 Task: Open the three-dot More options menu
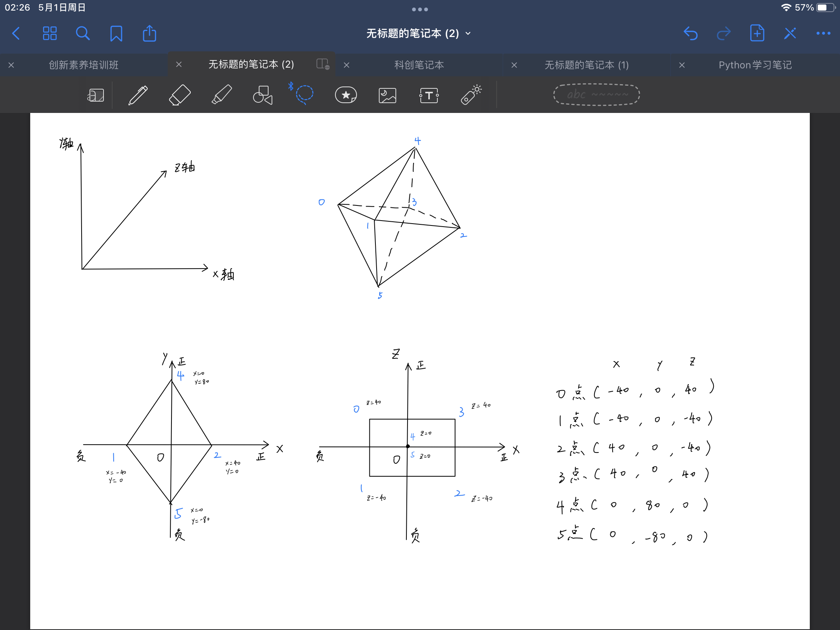[823, 34]
